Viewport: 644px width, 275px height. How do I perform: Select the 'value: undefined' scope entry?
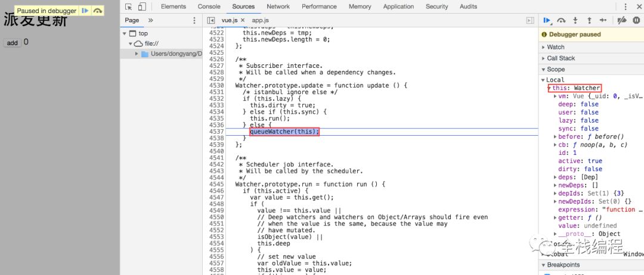pos(587,226)
